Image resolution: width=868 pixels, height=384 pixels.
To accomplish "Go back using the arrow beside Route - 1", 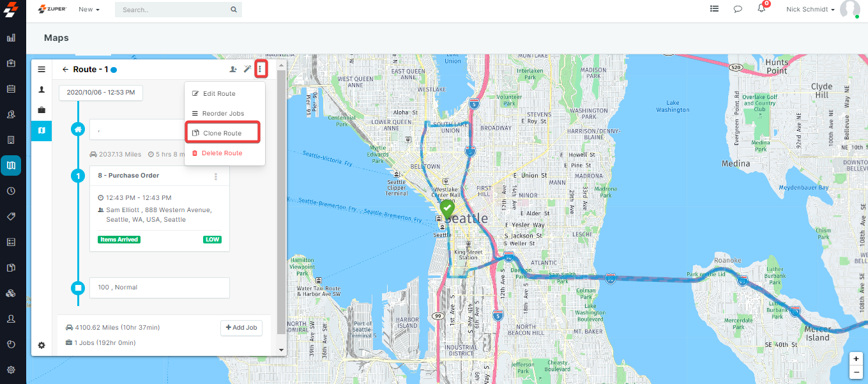I will tap(65, 70).
